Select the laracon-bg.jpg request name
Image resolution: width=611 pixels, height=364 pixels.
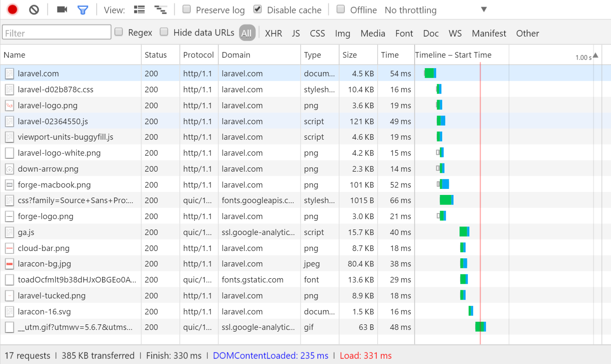pos(44,264)
